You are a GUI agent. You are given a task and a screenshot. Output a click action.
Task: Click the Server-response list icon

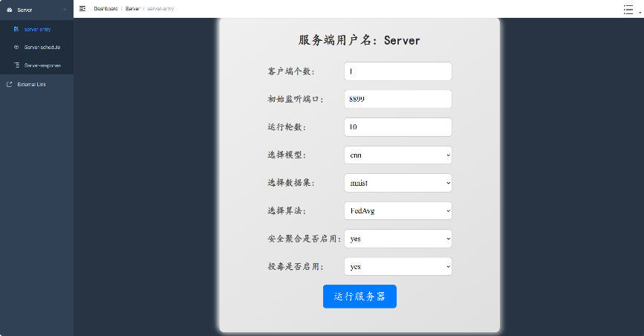point(16,65)
